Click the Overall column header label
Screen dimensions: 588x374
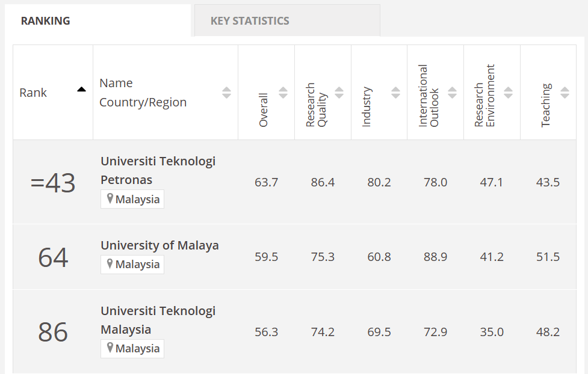point(263,110)
